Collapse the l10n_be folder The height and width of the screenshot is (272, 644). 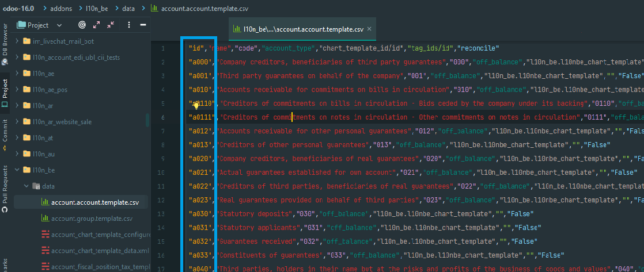point(17,170)
